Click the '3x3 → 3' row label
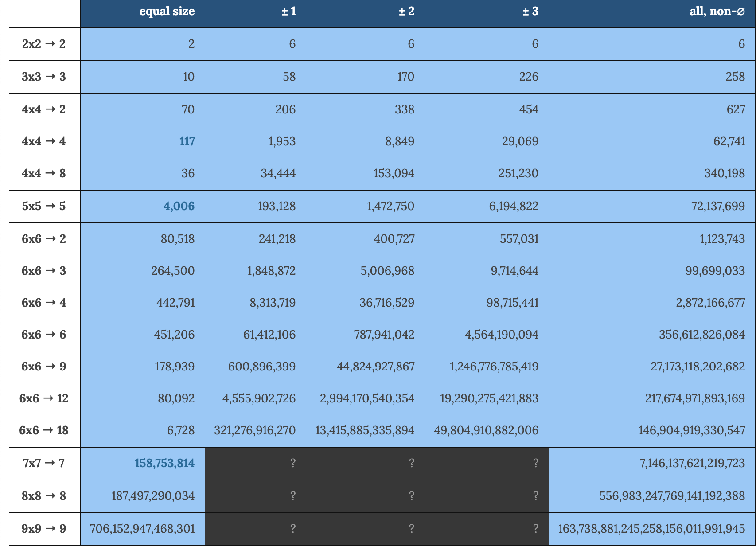 [x=44, y=77]
